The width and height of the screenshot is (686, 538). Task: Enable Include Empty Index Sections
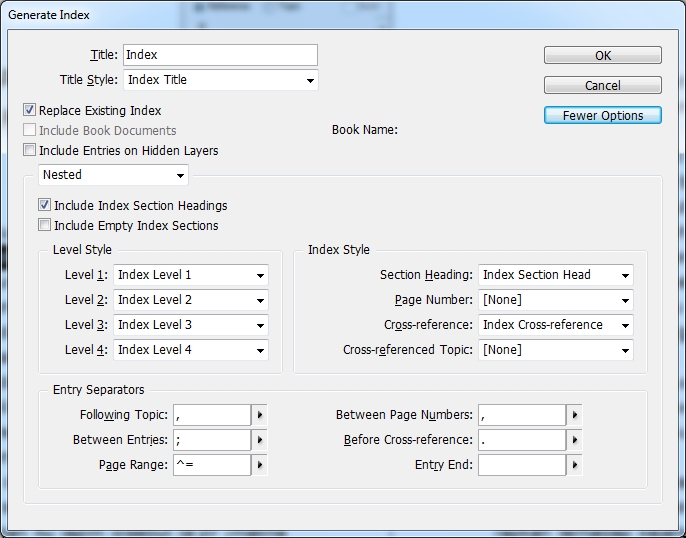click(x=44, y=225)
